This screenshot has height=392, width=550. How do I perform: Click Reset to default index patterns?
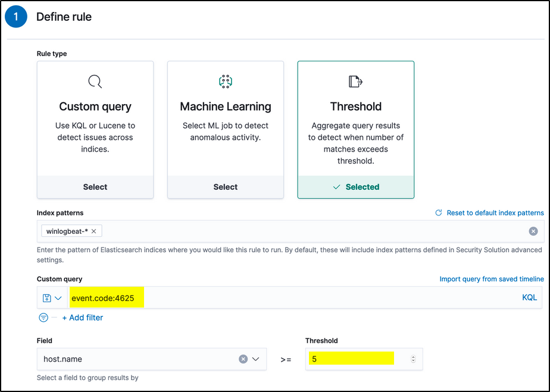pyautogui.click(x=495, y=213)
